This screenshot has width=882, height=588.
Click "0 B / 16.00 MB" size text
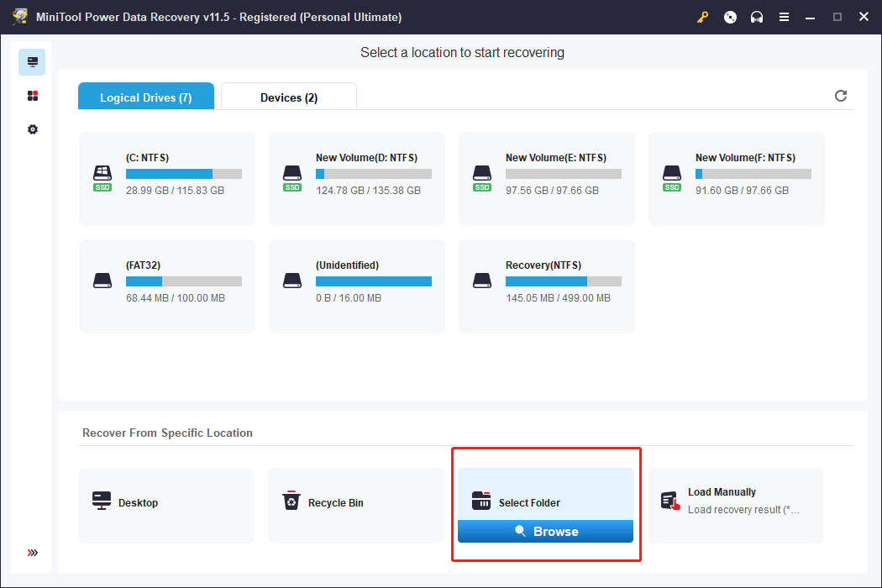point(349,297)
